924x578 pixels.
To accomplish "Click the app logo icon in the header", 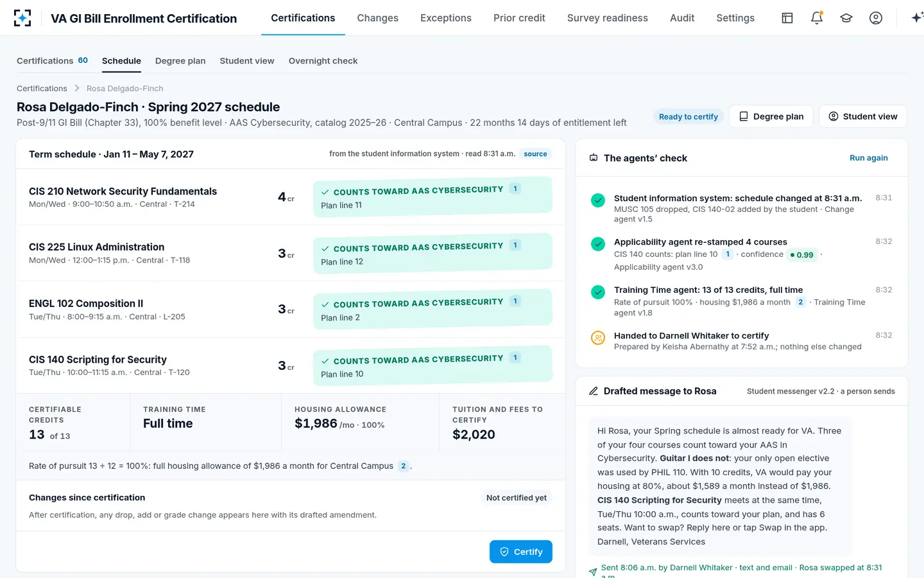I will pos(22,18).
